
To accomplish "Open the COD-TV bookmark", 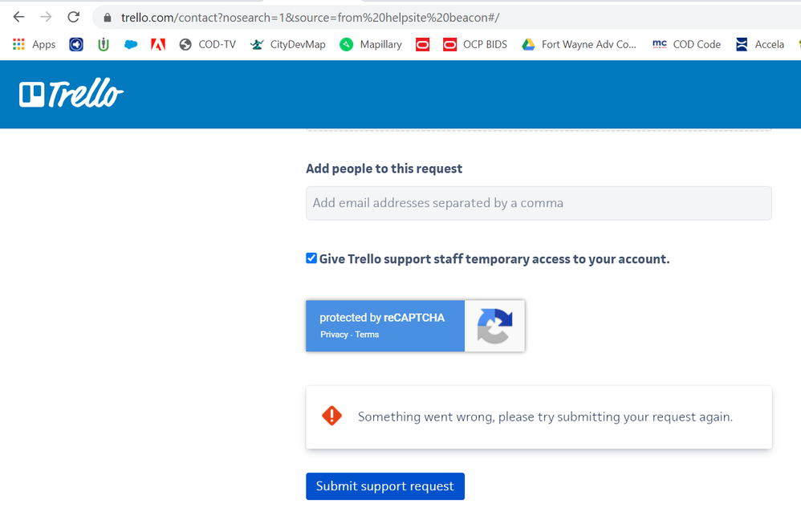I will tap(207, 44).
